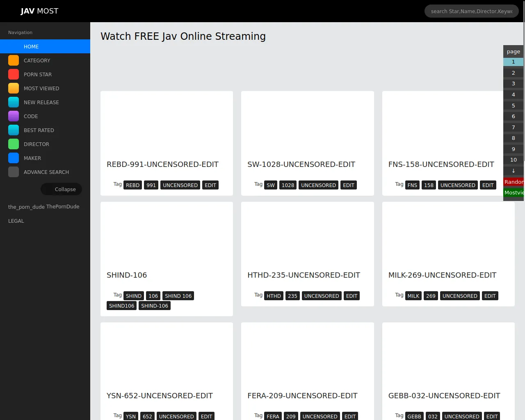This screenshot has height=420, width=525.
Task: Open the SHIND-106 title link
Action: pos(127,275)
